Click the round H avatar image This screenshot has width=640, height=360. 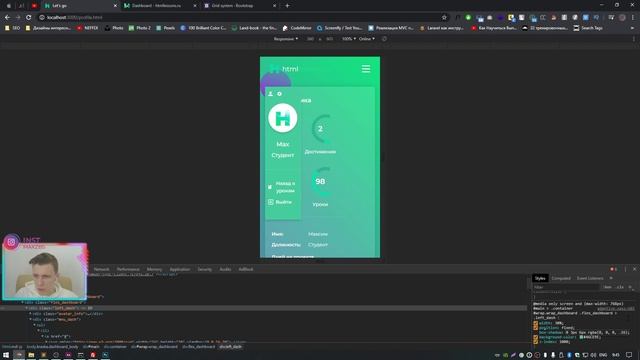(282, 118)
